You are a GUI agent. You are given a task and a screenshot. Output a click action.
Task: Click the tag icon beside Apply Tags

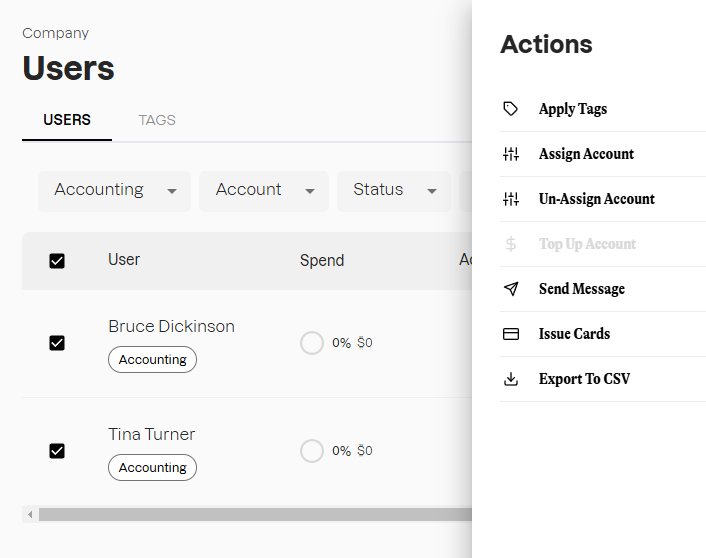pos(511,109)
